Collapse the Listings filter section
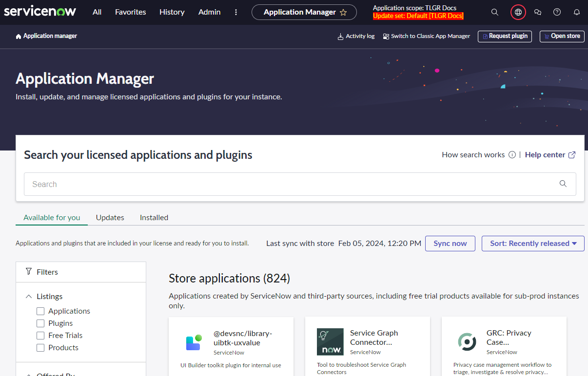 tap(28, 296)
